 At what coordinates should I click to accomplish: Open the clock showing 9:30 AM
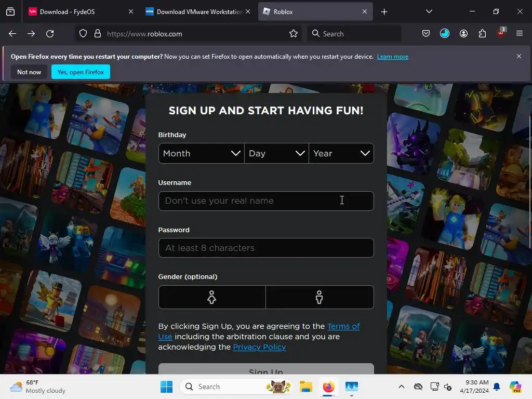[x=474, y=387]
